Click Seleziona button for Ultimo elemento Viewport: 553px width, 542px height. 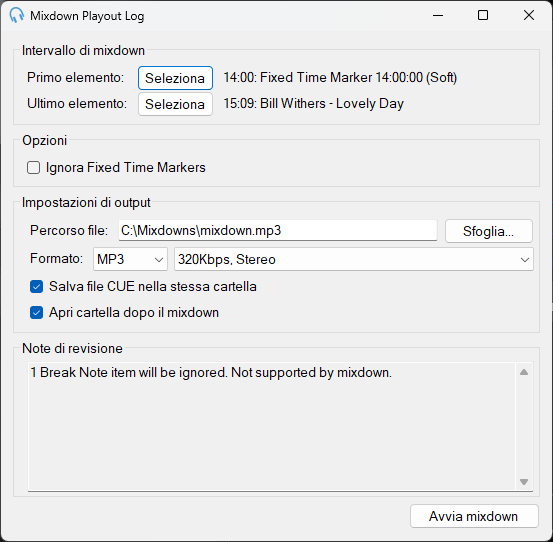[175, 104]
